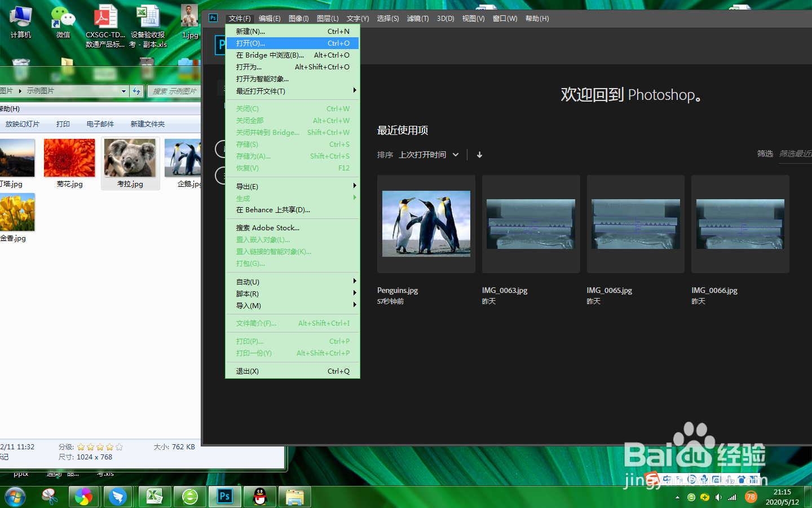Open the colorful pinwheel app in taskbar
This screenshot has width=812, height=508.
click(x=83, y=497)
